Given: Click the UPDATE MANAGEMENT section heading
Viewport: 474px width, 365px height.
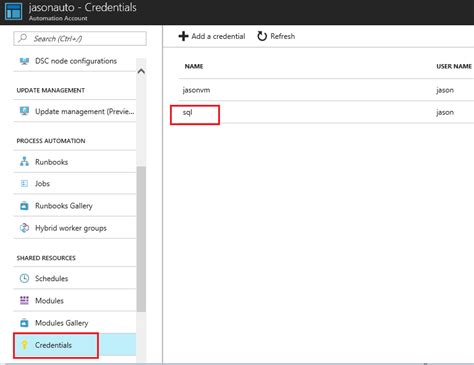Looking at the screenshot, I should tap(51, 90).
